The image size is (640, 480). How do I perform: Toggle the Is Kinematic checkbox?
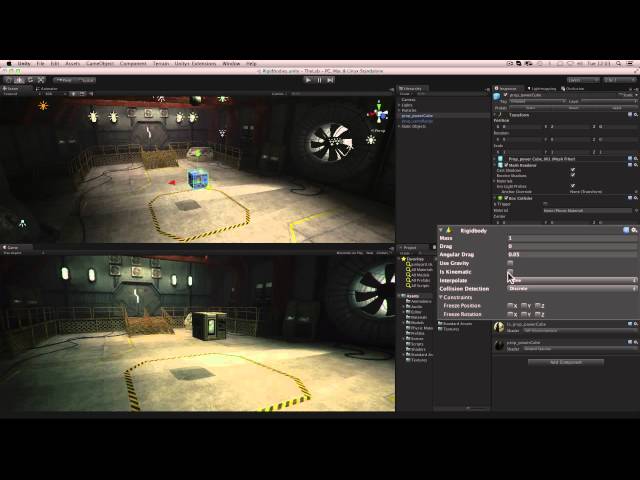tap(510, 271)
